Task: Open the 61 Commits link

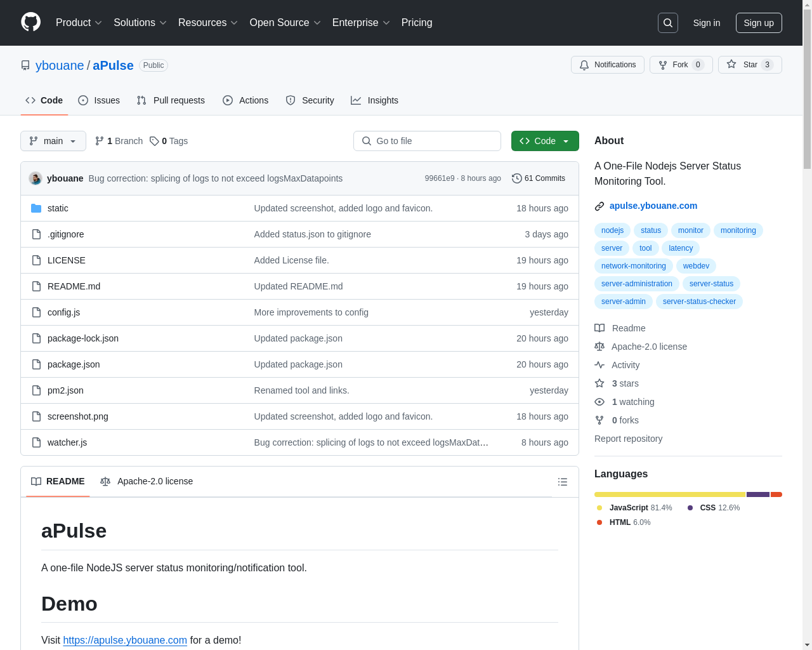Action: pos(539,178)
